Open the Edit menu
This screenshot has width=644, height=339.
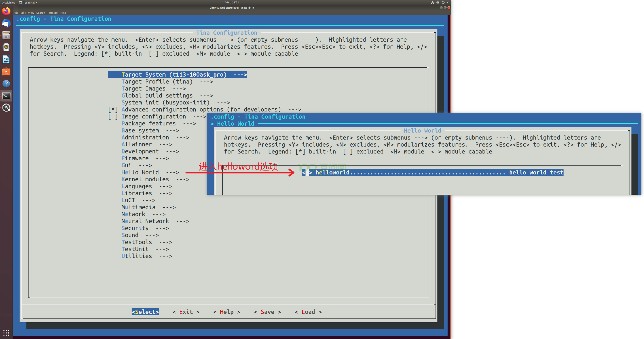(x=23, y=13)
